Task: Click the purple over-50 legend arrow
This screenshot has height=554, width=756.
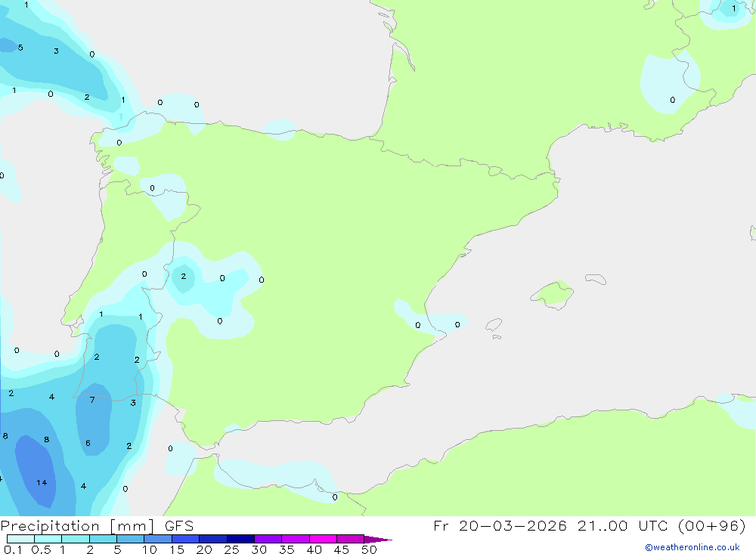Action: 377,539
